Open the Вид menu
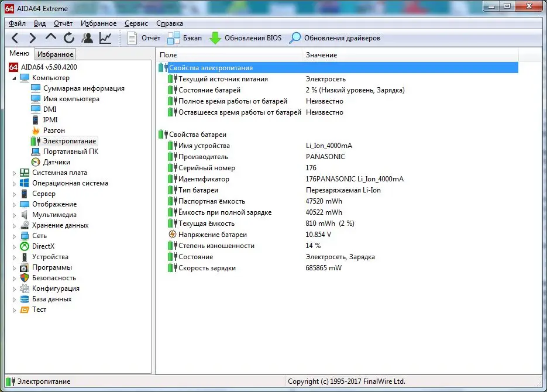 point(40,23)
